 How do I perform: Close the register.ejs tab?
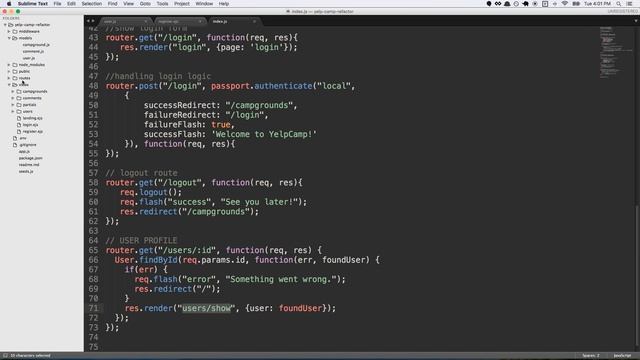[x=200, y=21]
